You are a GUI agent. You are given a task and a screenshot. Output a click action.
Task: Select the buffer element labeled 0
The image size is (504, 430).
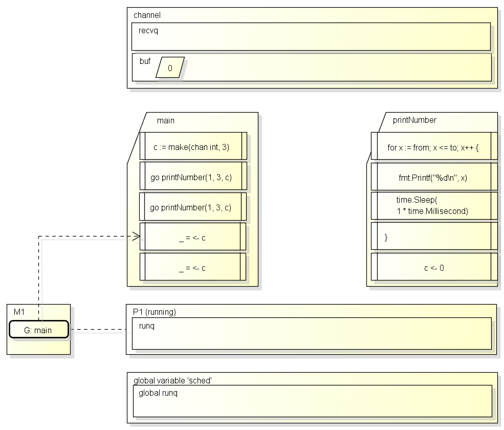170,68
